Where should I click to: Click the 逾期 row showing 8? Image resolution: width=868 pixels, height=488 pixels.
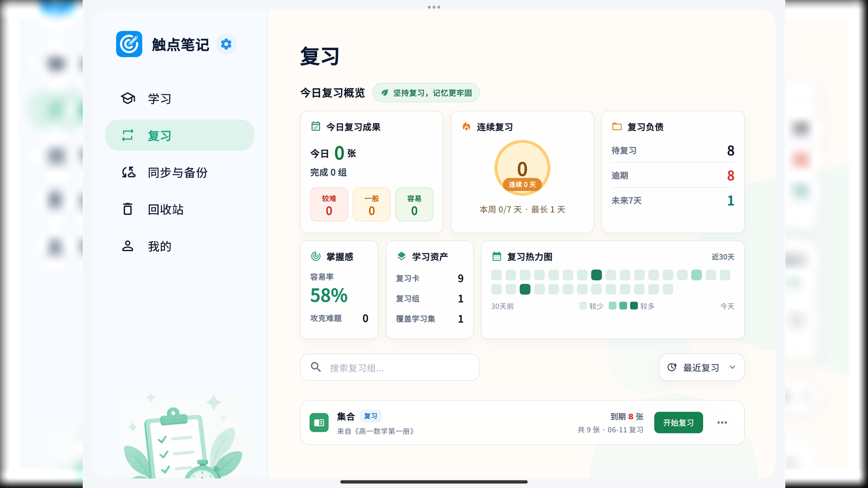point(673,175)
